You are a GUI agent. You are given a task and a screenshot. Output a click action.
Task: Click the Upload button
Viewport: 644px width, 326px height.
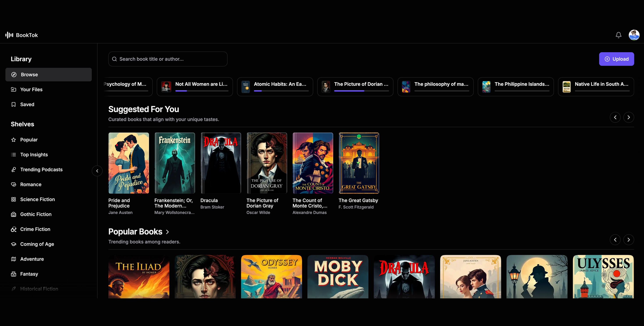pos(616,59)
